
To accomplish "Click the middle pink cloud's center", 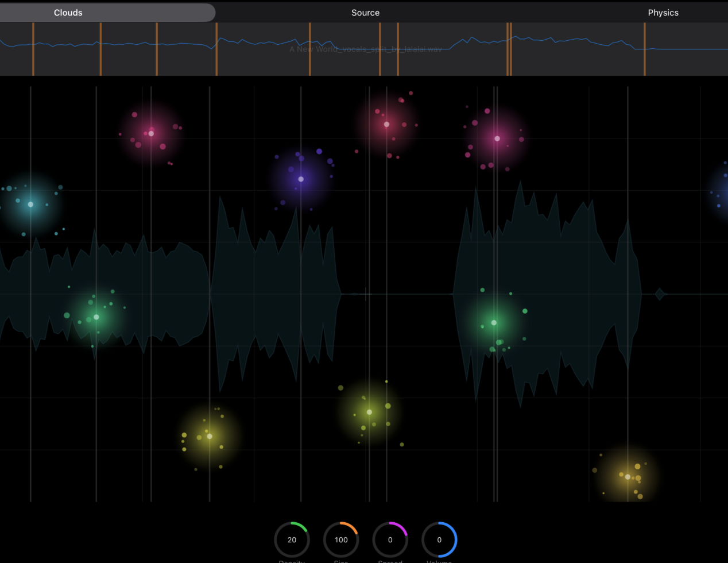I will click(x=386, y=124).
